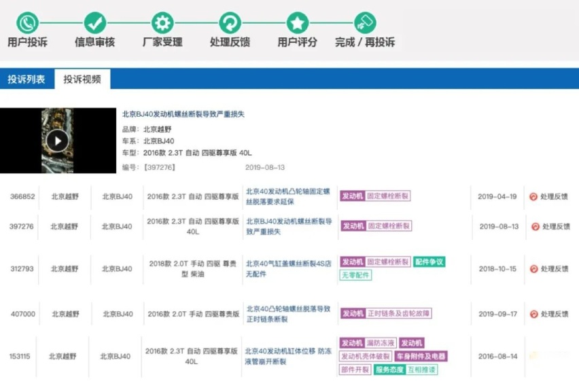This screenshot has height=392, width=579.
Task: Click 北京越野 brand in row 366852
Action: pyautogui.click(x=65, y=197)
